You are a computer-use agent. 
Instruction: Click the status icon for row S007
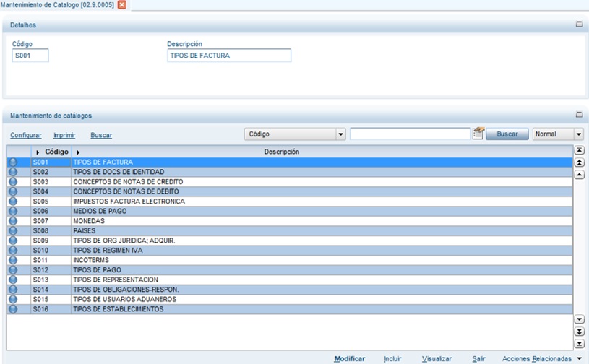[x=13, y=221]
